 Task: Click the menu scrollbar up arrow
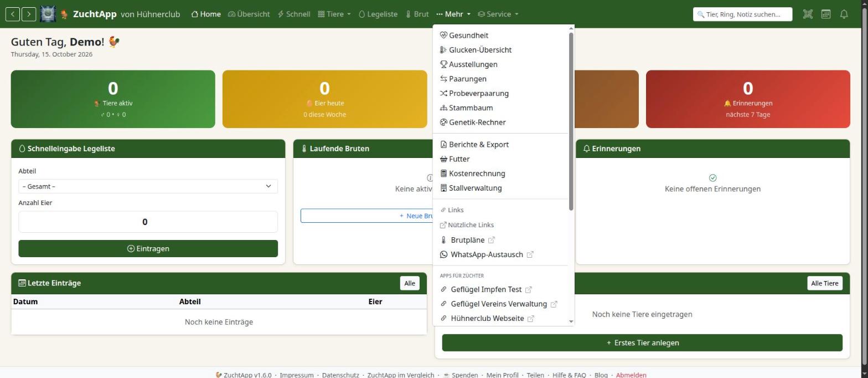point(571,28)
